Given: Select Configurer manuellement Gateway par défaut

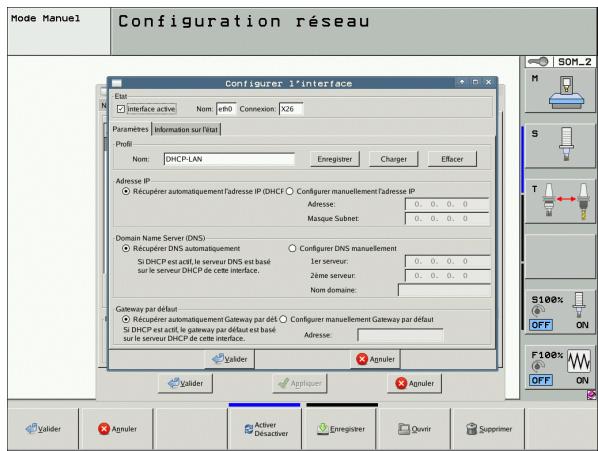Looking at the screenshot, I should click(x=283, y=319).
